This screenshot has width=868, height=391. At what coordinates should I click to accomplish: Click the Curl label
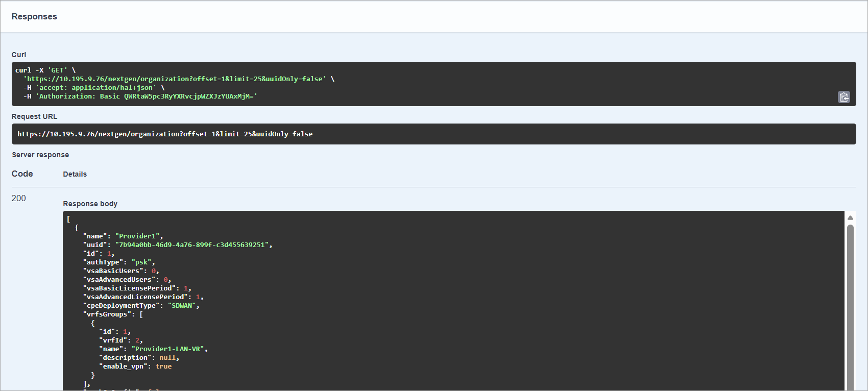point(19,55)
